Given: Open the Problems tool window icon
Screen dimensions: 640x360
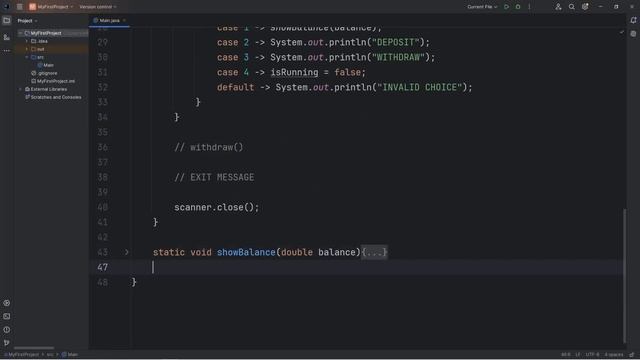Looking at the screenshot, I should pos(7,329).
